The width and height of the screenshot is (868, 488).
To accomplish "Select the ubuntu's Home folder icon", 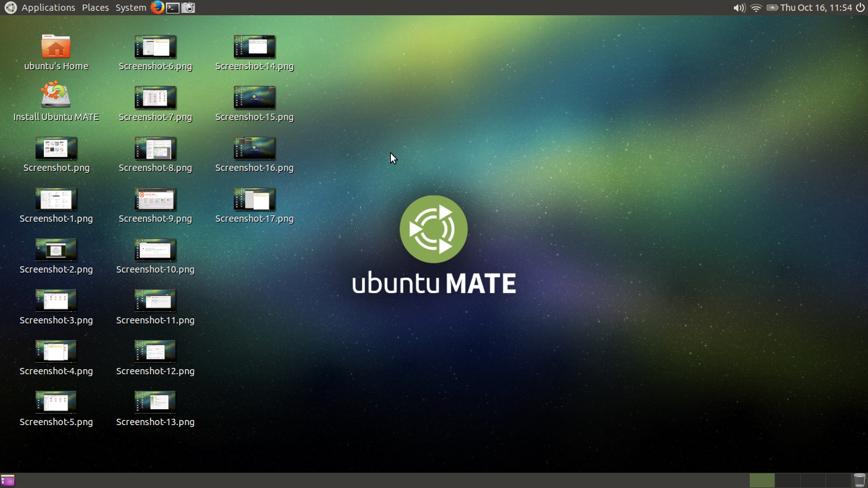I will tap(56, 53).
